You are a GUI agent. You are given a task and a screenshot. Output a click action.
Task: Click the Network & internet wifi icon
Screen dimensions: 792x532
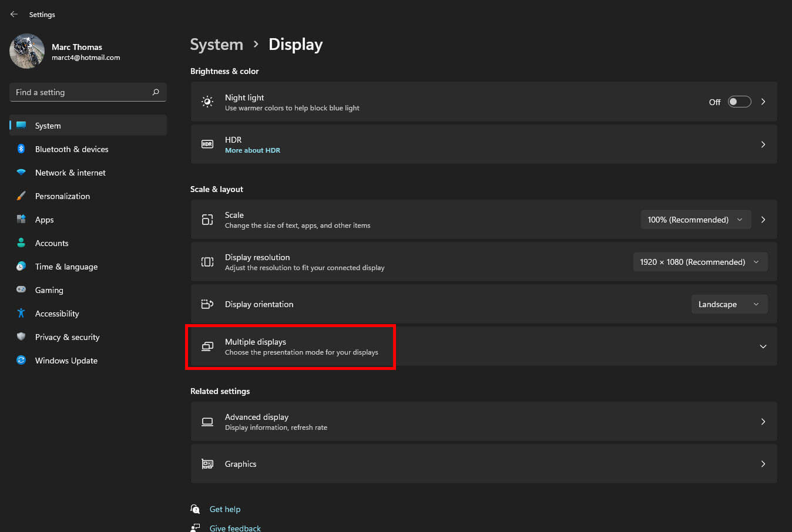[21, 173]
